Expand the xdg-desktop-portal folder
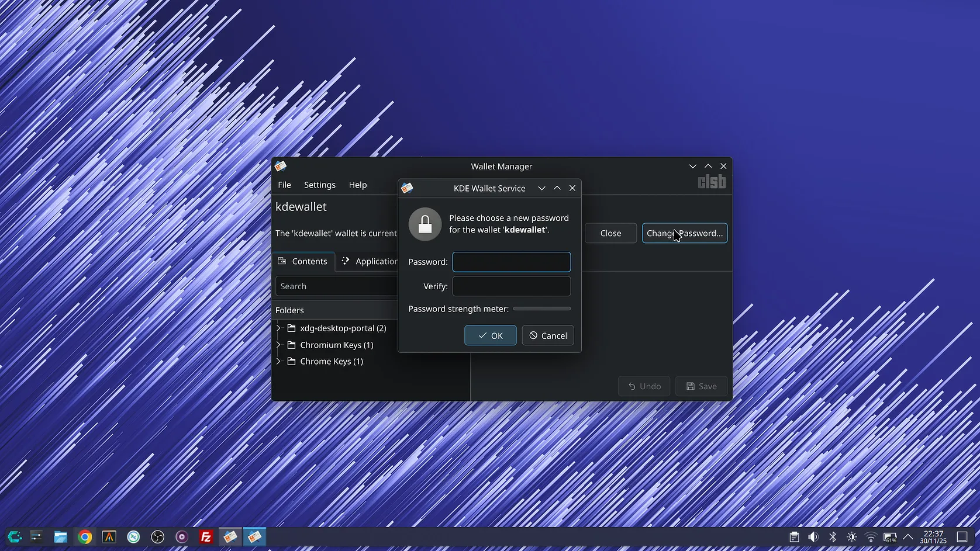Screen dimensions: 980x551 (279, 328)
